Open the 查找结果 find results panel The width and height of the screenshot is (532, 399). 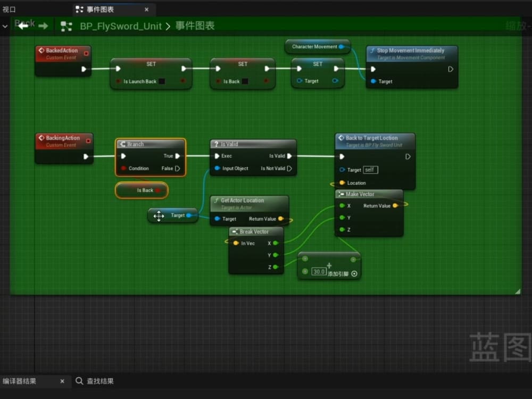pyautogui.click(x=101, y=381)
